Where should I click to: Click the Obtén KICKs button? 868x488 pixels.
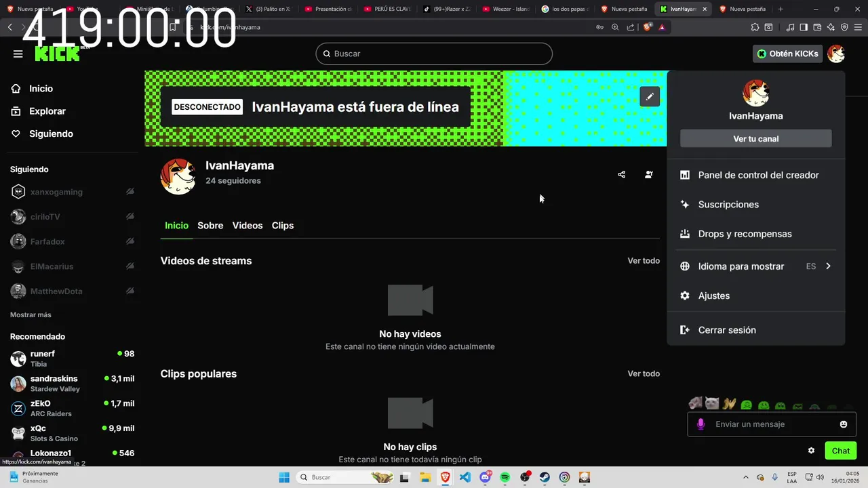(787, 54)
